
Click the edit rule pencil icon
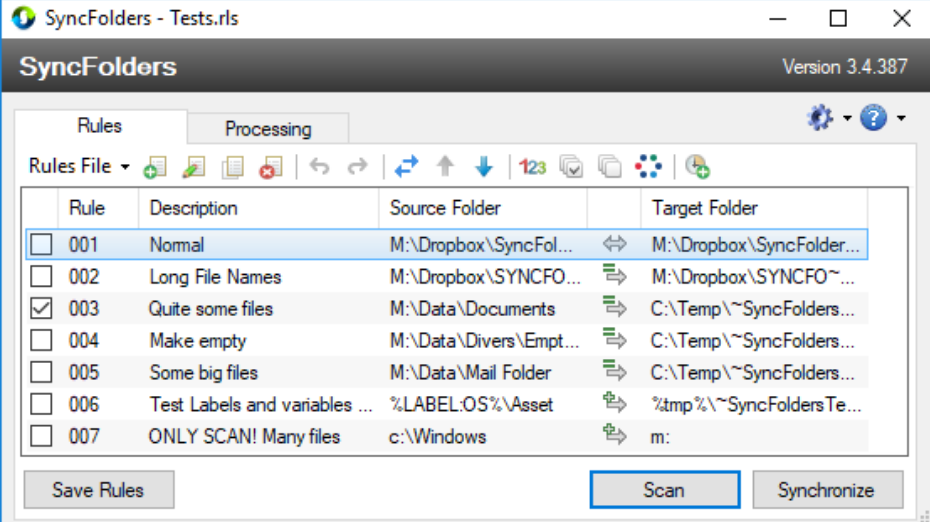point(194,167)
